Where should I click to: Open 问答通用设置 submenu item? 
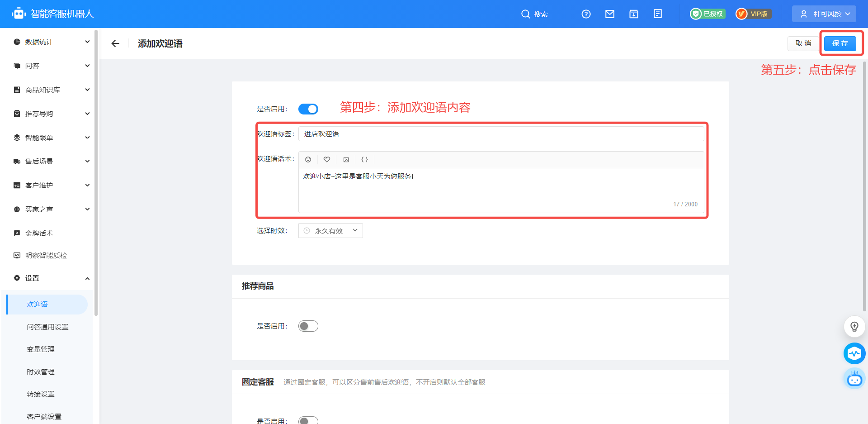(47, 327)
